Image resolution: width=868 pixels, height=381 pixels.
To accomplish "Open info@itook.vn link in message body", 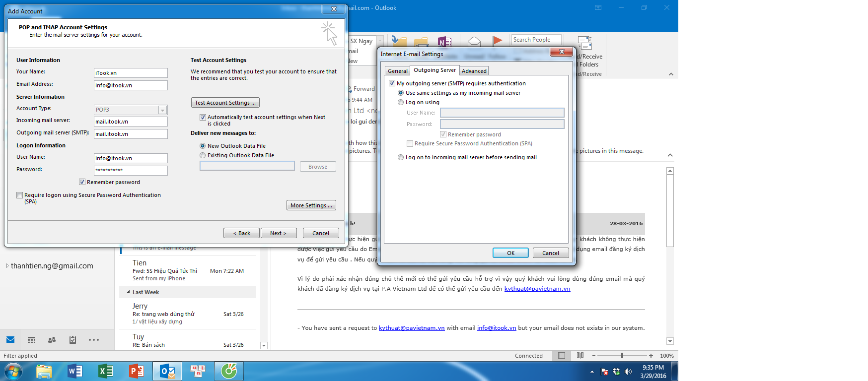I will [x=497, y=328].
